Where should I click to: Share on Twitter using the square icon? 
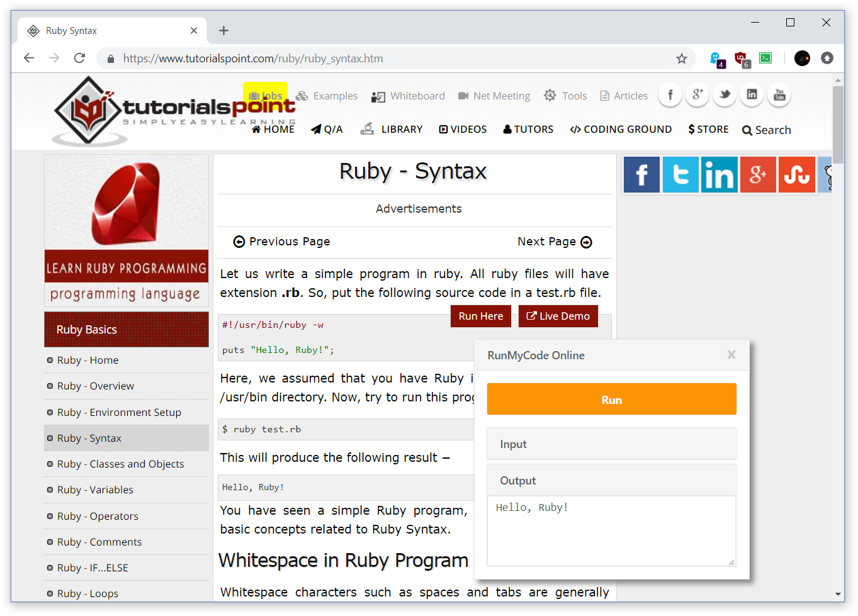pyautogui.click(x=680, y=175)
